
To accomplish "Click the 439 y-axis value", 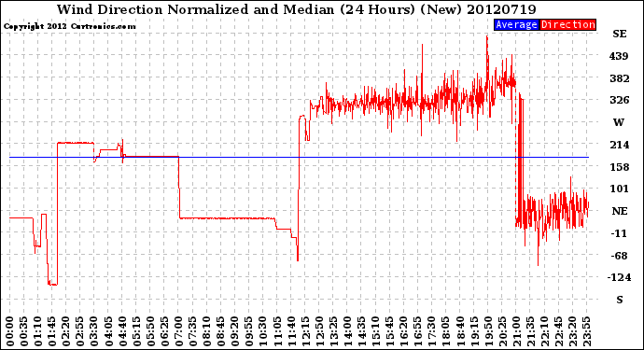I will (x=619, y=56).
